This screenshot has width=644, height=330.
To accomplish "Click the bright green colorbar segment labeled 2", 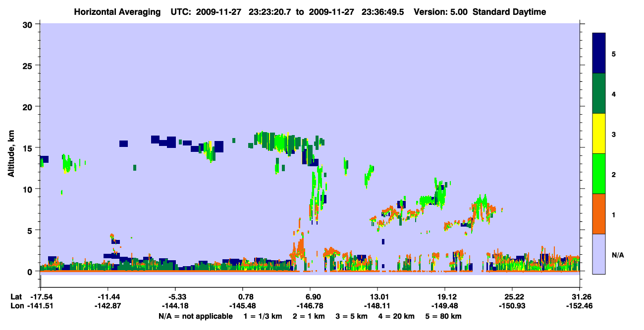I will tap(599, 174).
